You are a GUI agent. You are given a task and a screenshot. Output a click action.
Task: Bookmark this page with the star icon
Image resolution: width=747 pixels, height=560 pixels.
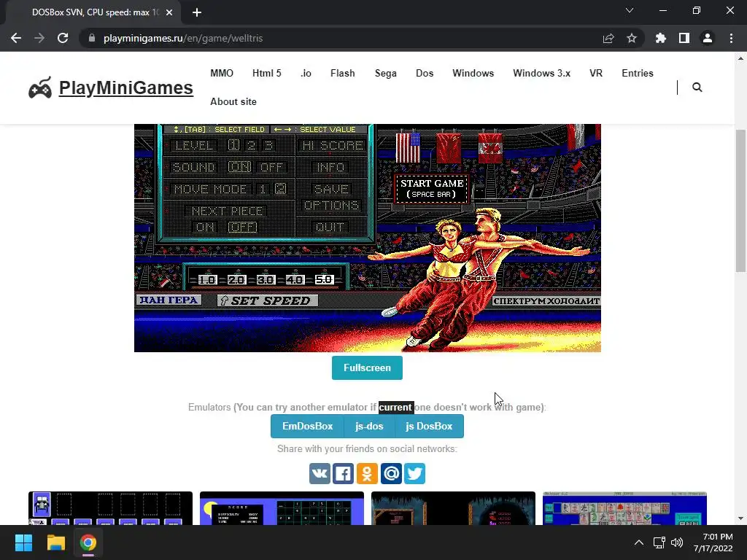631,38
